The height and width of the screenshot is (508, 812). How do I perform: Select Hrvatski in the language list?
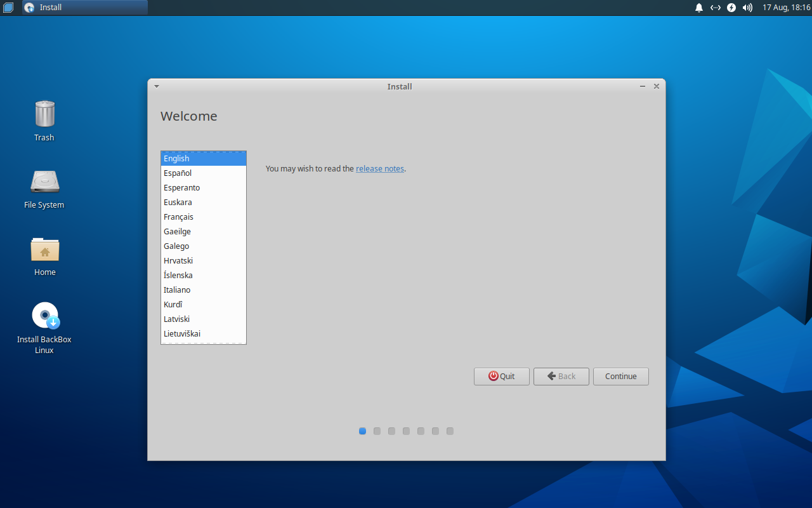[204, 261]
